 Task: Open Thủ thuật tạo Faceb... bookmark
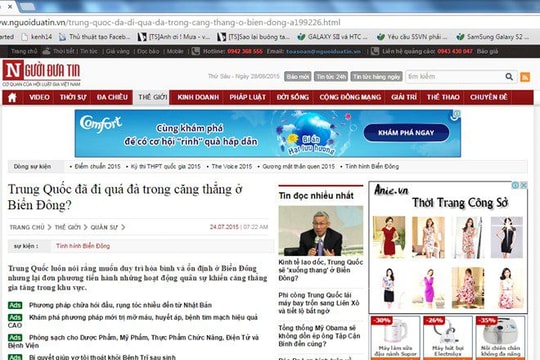coord(95,37)
